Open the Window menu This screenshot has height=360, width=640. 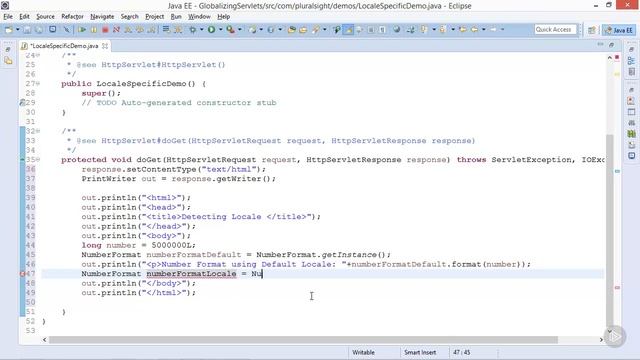199,16
